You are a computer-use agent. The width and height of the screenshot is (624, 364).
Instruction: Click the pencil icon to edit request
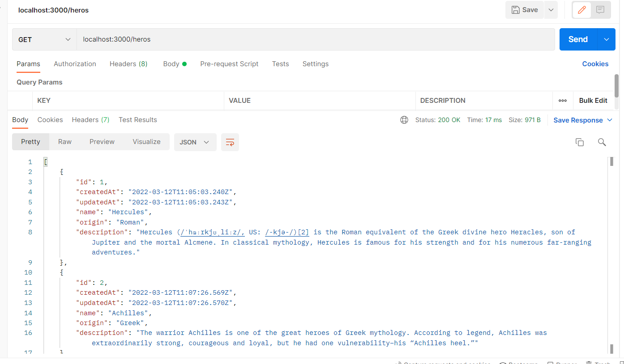581,9
